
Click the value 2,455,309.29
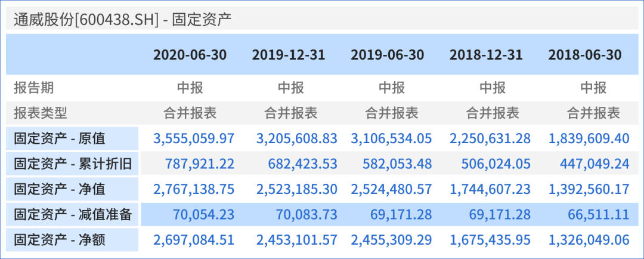click(x=391, y=240)
